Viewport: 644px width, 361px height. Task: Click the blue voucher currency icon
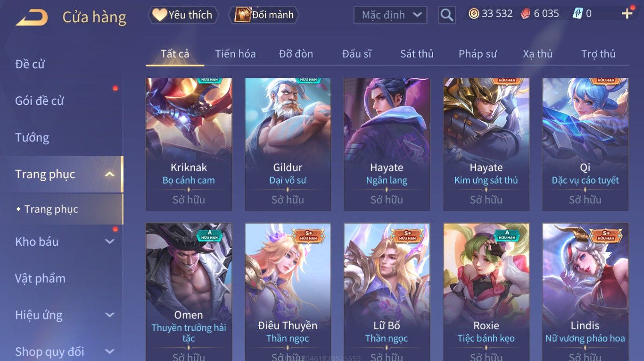pyautogui.click(x=578, y=14)
